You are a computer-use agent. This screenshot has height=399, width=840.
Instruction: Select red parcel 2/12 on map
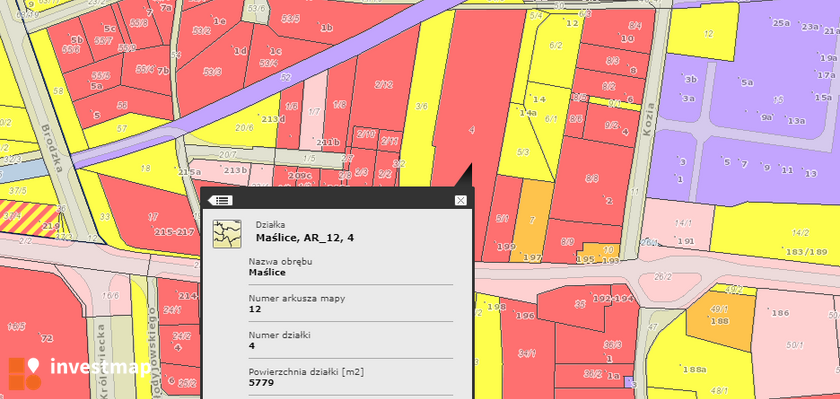pos(384,85)
